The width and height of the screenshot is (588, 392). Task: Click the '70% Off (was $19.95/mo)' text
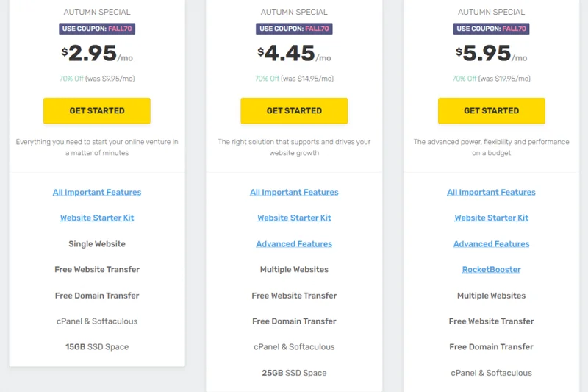coord(491,79)
